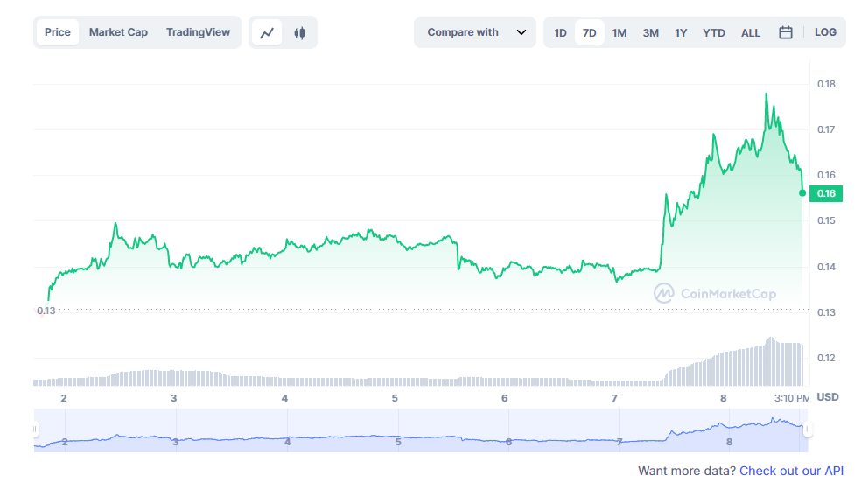Open the TradingView tab
This screenshot has width=868, height=496.
pyautogui.click(x=198, y=32)
